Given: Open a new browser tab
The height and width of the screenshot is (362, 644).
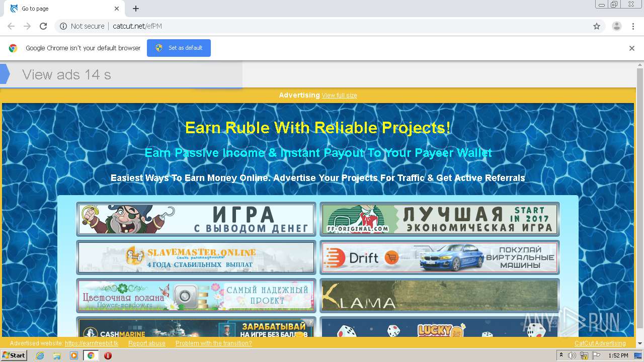Looking at the screenshot, I should pyautogui.click(x=136, y=9).
